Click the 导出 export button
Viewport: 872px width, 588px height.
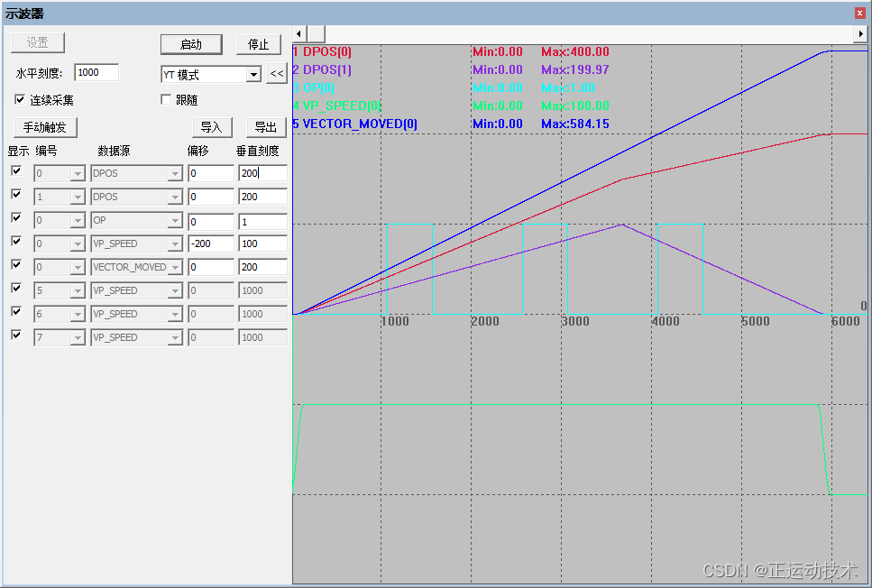point(266,127)
